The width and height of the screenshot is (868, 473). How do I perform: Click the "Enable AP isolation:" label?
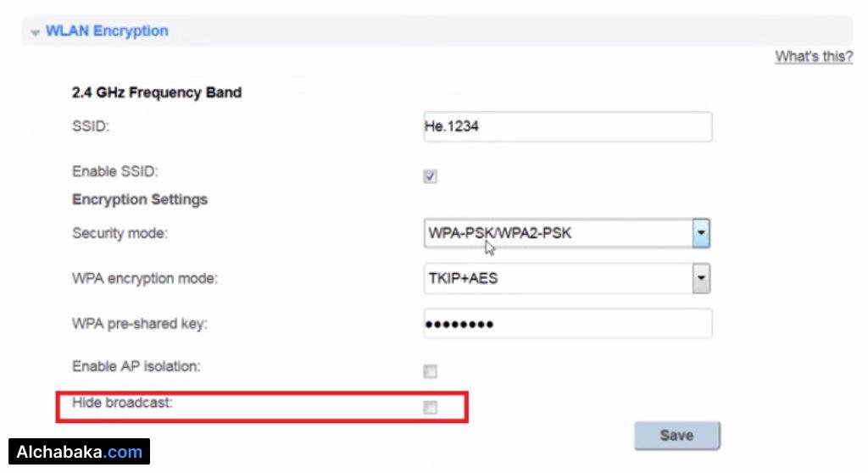[x=136, y=367]
